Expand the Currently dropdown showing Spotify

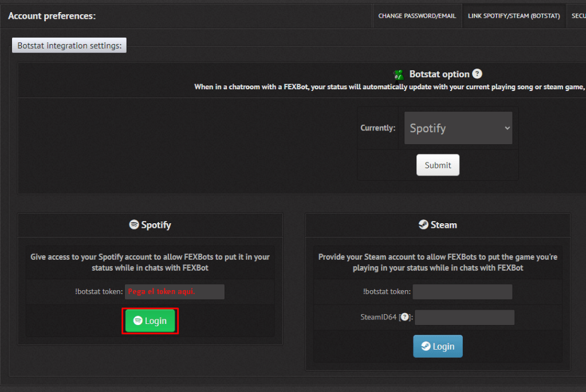(x=458, y=128)
